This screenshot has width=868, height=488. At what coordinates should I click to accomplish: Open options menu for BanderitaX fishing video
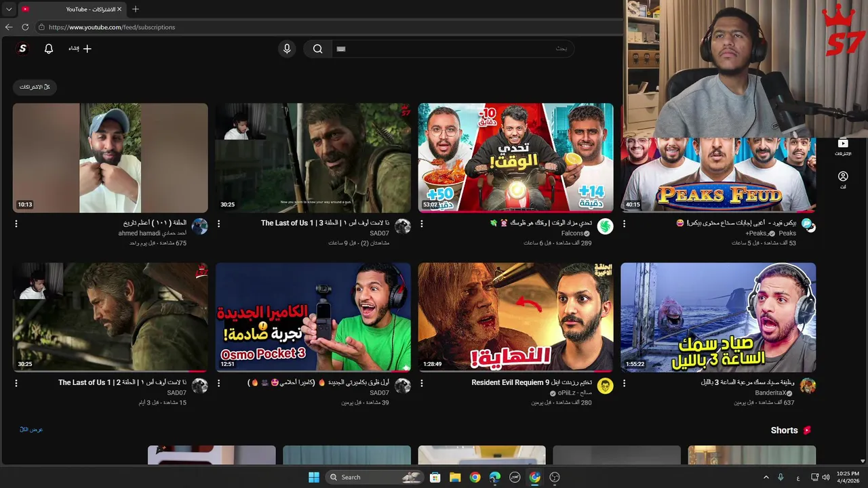tap(624, 383)
